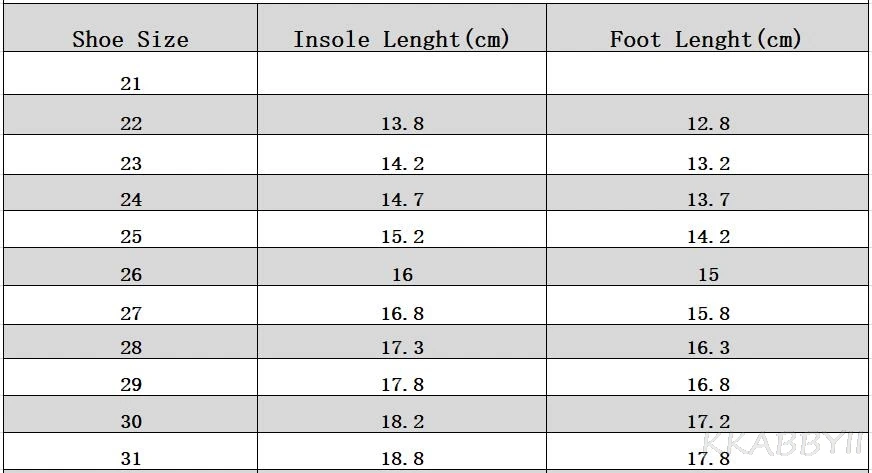872x473 pixels.
Task: Click the 13.2 foot length value
Action: coord(708,164)
